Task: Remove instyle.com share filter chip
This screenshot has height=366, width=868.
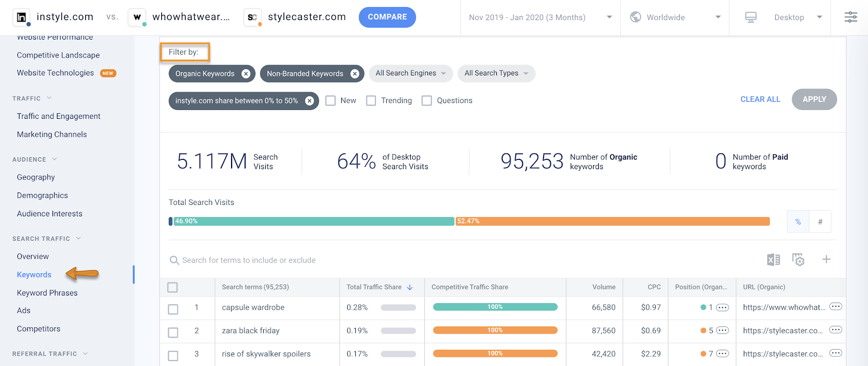Action: pos(309,101)
